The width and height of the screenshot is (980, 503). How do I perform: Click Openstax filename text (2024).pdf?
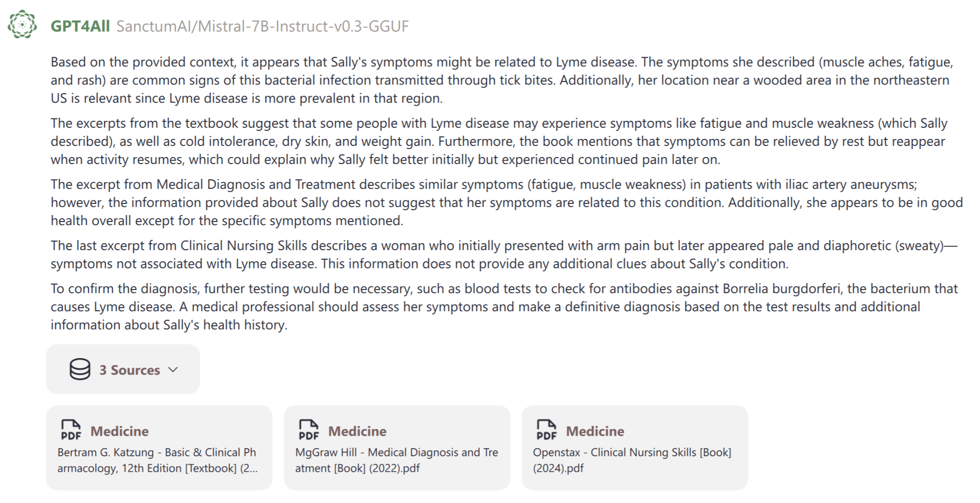pyautogui.click(x=558, y=468)
